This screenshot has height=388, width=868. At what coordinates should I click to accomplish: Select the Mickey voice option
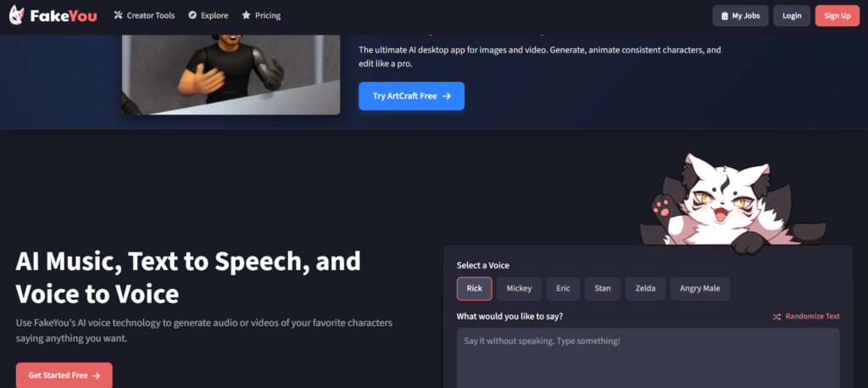pyautogui.click(x=519, y=289)
